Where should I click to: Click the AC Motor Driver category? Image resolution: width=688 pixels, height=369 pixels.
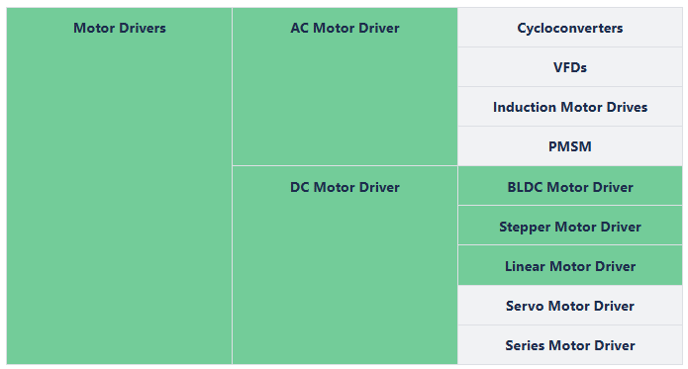pos(345,86)
